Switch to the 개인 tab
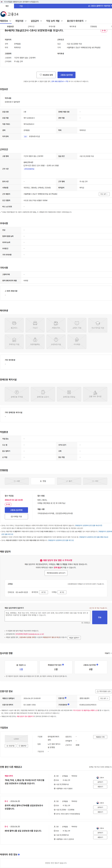The width and height of the screenshot is (112, 868). (7, 6)
